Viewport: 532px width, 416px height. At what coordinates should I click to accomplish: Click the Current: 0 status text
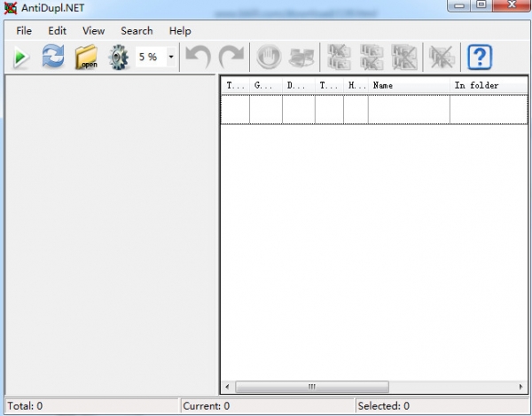(x=207, y=406)
